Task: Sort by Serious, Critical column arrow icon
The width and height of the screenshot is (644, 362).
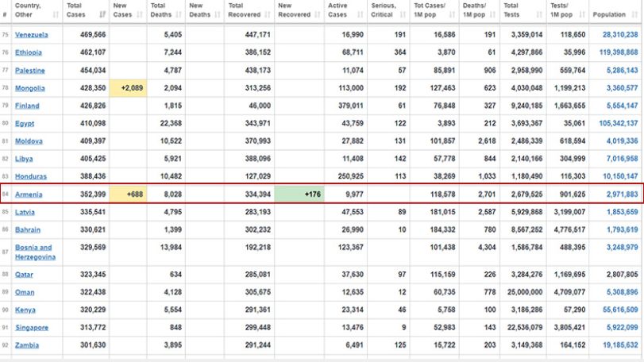Action: click(403, 15)
